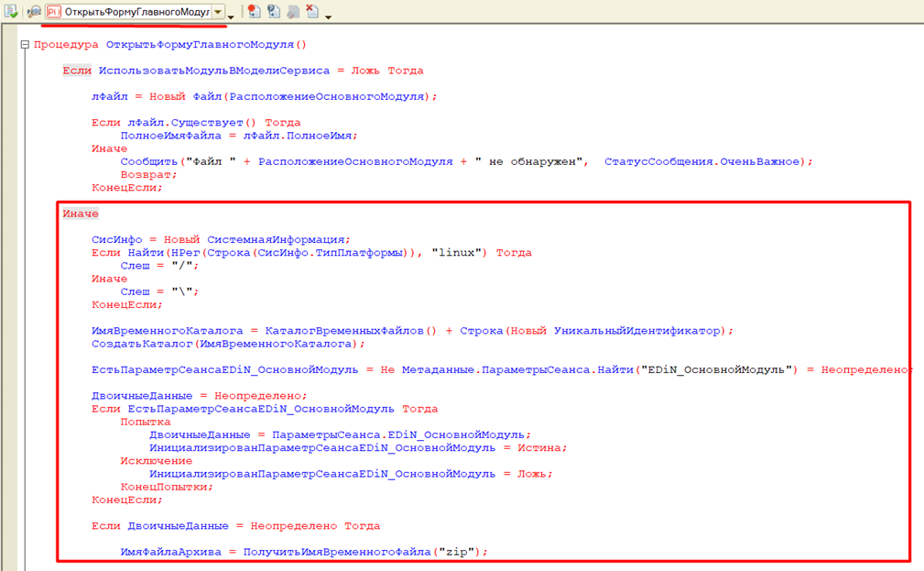Expand overflow arrow after procedure combo box

pyautogui.click(x=231, y=16)
